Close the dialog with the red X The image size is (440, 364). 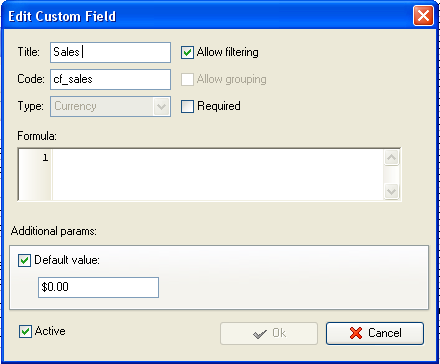pyautogui.click(x=423, y=16)
